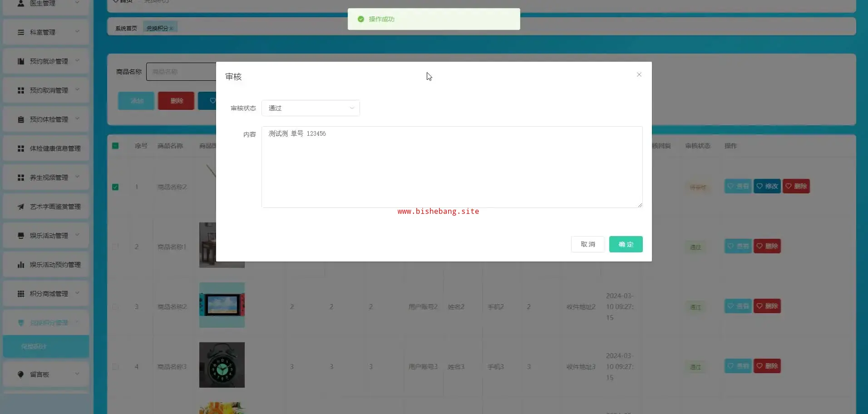Uncheck the checkbox for row 1
This screenshot has width=868, height=414.
pyautogui.click(x=115, y=187)
